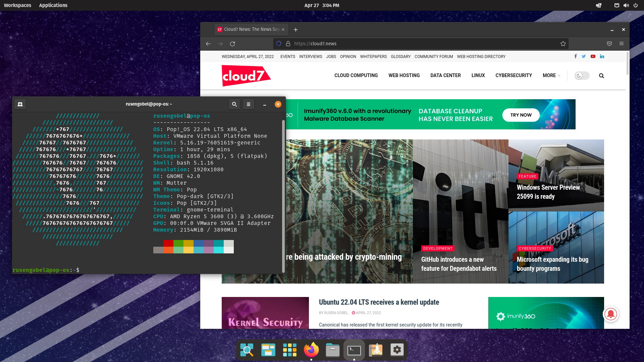Click the DEVELOPMENT category tag
Viewport: 644px width, 362px height.
pos(438,248)
